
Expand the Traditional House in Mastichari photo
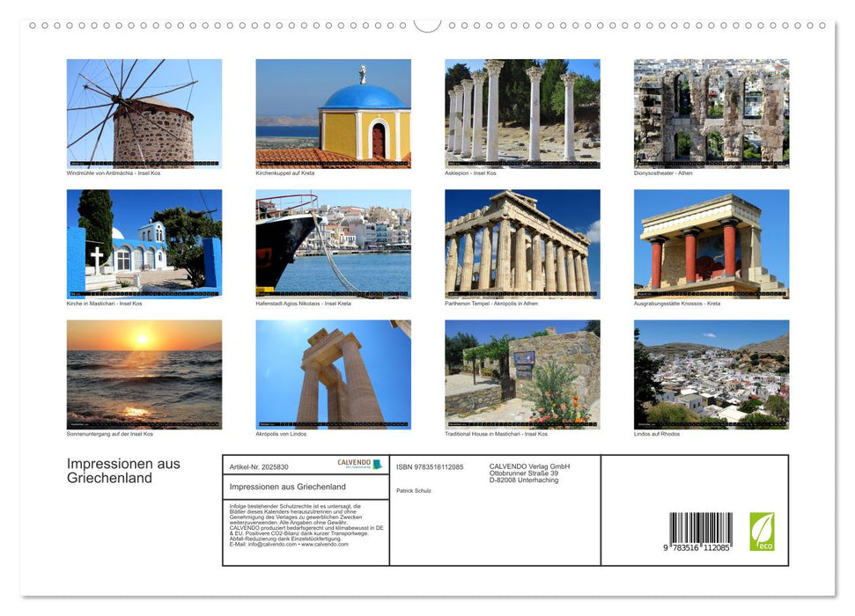click(x=522, y=375)
